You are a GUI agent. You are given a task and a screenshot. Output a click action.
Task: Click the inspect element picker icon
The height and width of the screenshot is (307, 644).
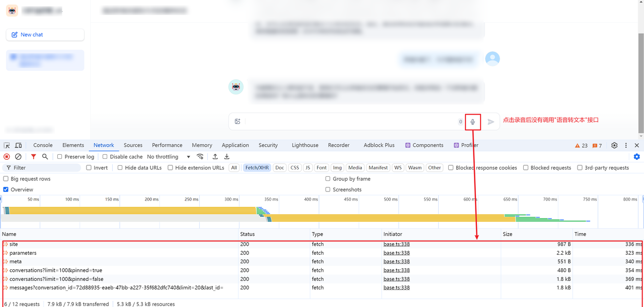(x=7, y=145)
